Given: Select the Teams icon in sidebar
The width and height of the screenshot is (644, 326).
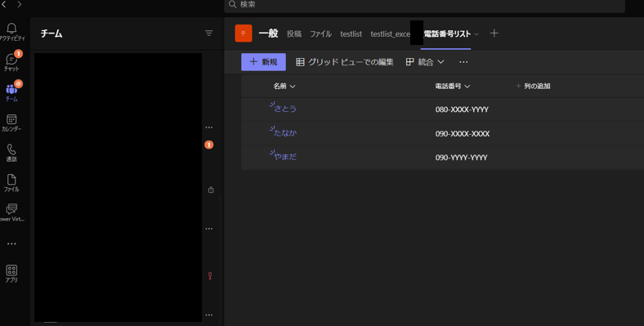Looking at the screenshot, I should [11, 89].
